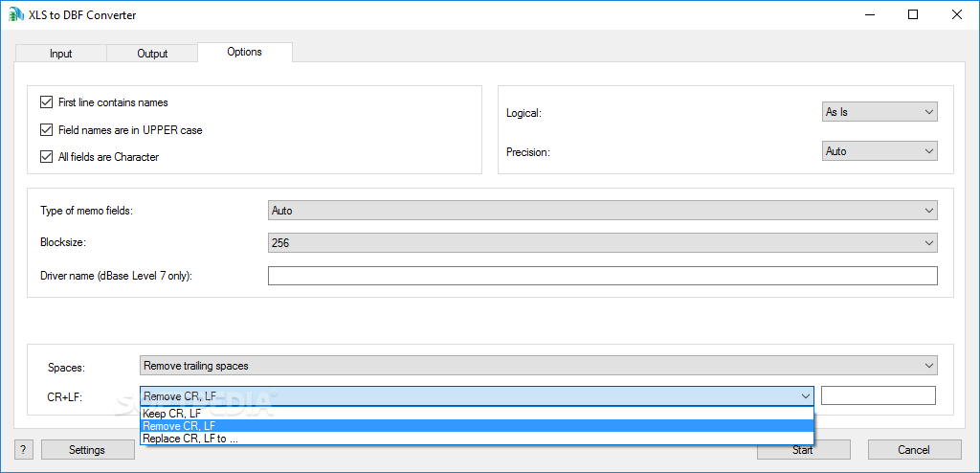Screen dimensions: 980x473
Task: Choose Keep CR, LF from the list
Action: point(477,414)
